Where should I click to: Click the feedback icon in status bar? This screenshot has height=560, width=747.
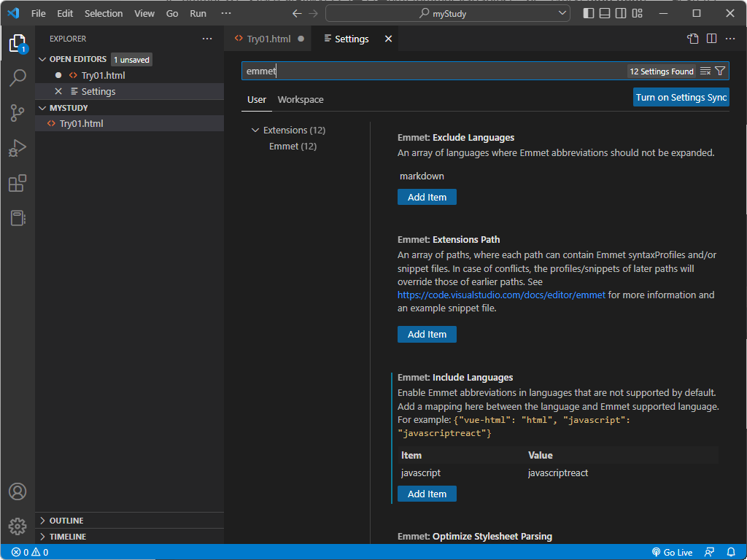pyautogui.click(x=709, y=553)
